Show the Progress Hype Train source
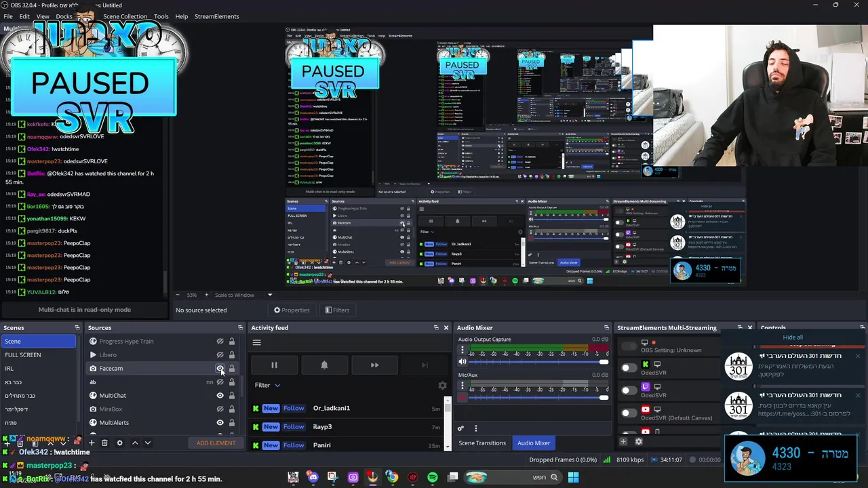 pyautogui.click(x=220, y=341)
